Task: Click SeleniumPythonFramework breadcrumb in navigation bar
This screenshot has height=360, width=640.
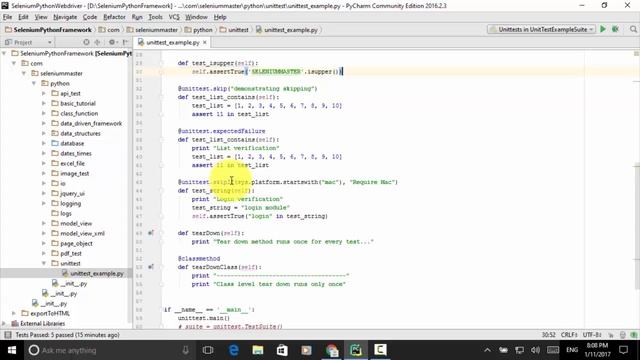Action: coord(48,30)
